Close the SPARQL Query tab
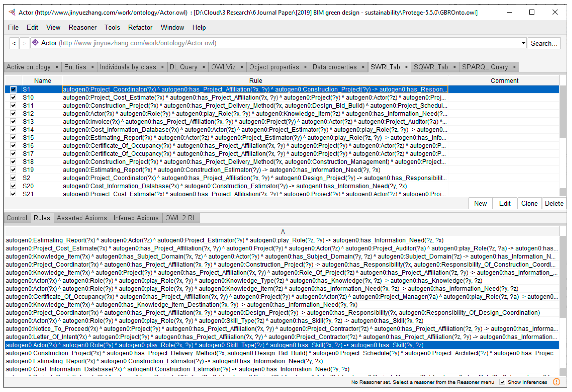The height and width of the screenshot is (392, 572). pos(514,67)
